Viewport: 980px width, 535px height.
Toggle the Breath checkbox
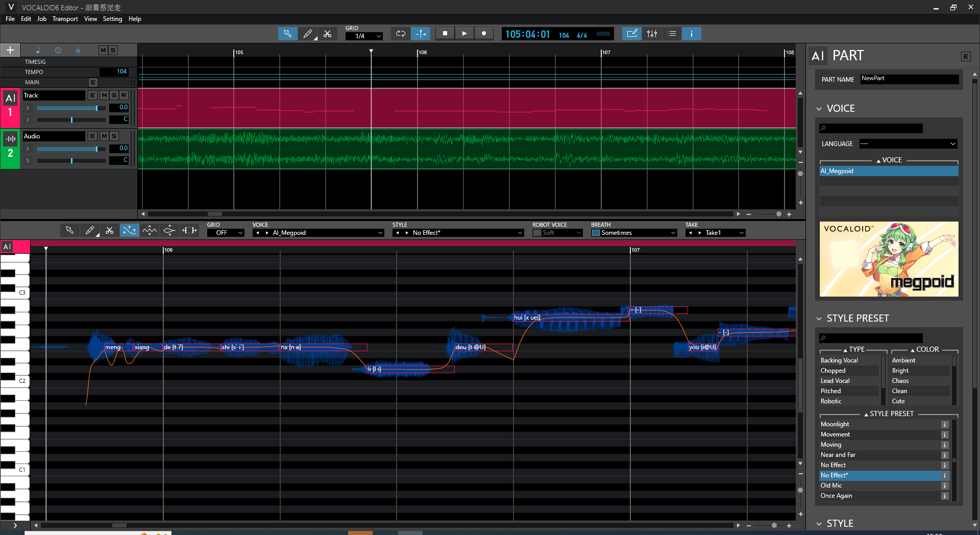coord(596,233)
